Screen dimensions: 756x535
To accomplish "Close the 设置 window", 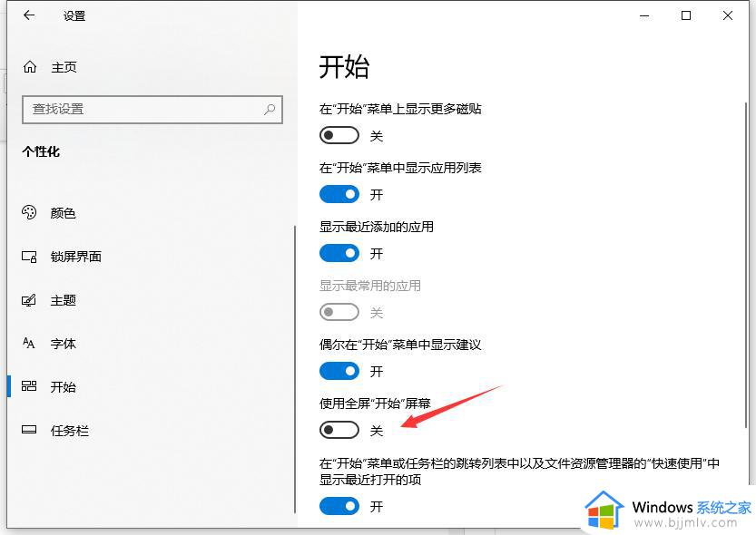I will (x=728, y=16).
